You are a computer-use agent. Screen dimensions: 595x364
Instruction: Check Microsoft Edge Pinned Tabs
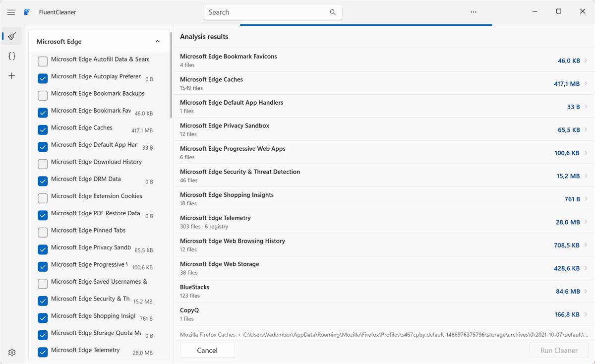(43, 232)
